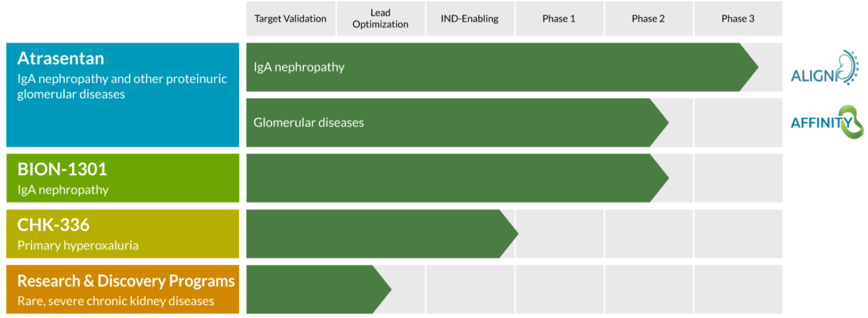The height and width of the screenshot is (318, 868).
Task: Select the Lead Optimization column header
Action: point(380,18)
